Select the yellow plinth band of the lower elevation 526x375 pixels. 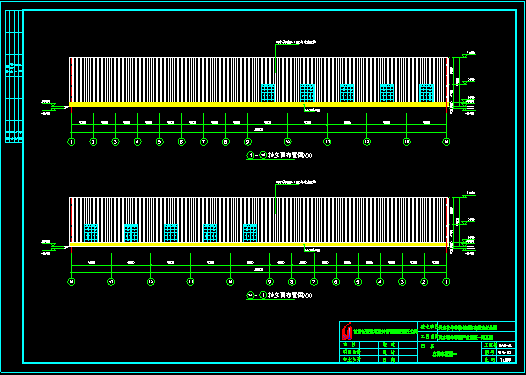(x=258, y=245)
